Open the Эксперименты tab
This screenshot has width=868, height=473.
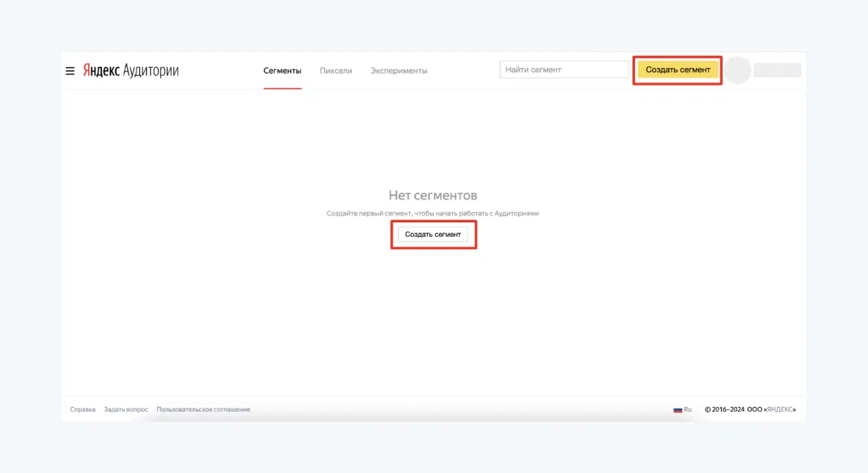tap(399, 70)
